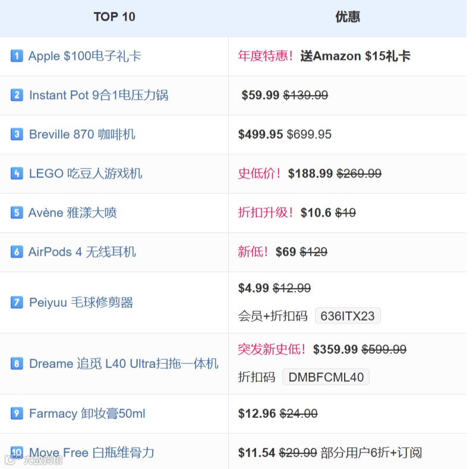The image size is (476, 469).
Task: Open the Breville 870 咖啡机 link
Action: (82, 134)
